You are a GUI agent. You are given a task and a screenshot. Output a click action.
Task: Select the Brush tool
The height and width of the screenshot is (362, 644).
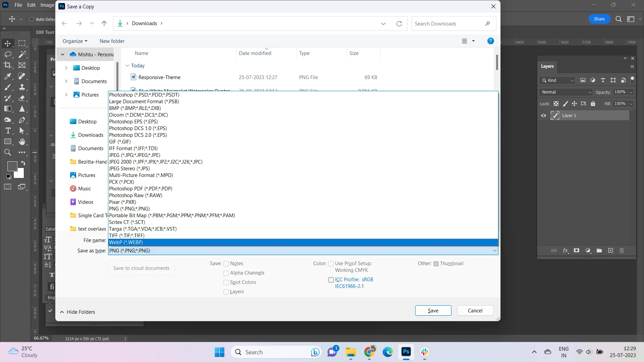click(x=7, y=87)
